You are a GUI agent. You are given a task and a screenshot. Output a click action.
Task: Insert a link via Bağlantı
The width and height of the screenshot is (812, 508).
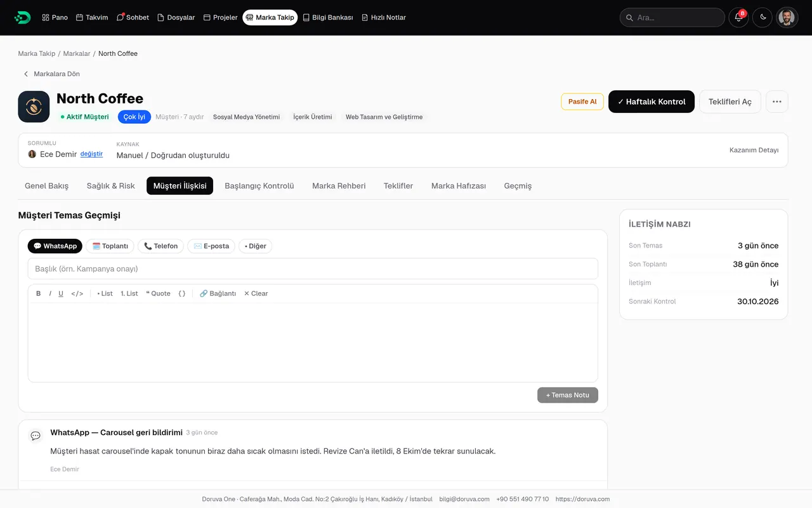(218, 293)
